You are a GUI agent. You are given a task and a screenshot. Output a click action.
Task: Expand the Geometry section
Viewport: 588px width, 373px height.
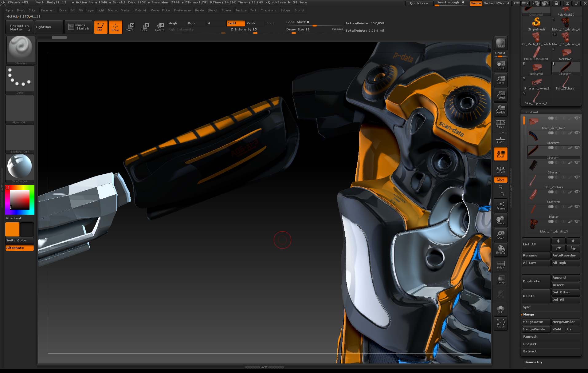[x=533, y=362]
